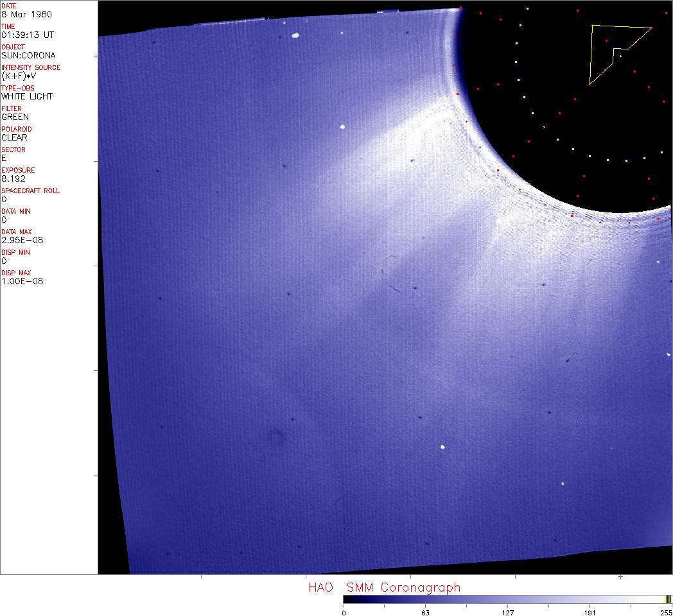Select the WHITE LIGHT value

pyautogui.click(x=27, y=96)
